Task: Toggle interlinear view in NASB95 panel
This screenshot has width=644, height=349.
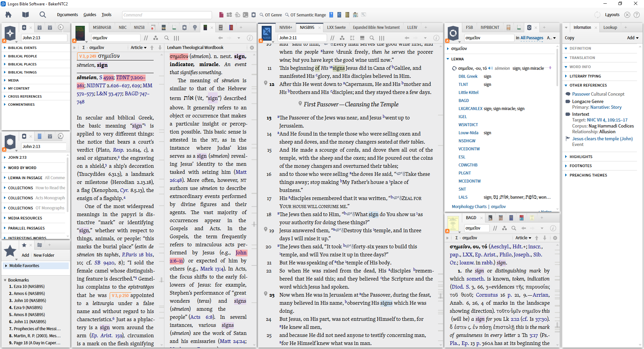Action: pyautogui.click(x=362, y=38)
